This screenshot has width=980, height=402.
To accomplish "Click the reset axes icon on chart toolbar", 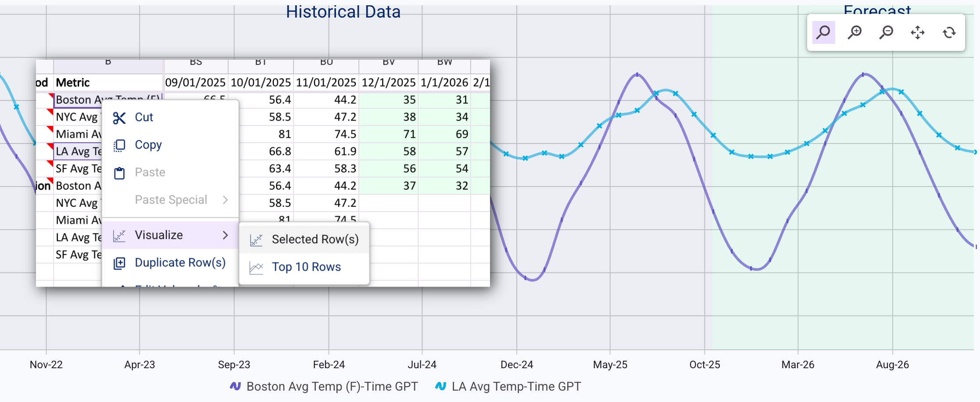I will click(x=950, y=32).
